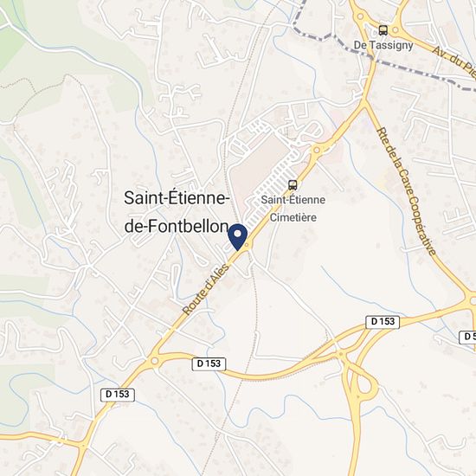Select the Rte de la Cave Coopérative label

point(407,191)
